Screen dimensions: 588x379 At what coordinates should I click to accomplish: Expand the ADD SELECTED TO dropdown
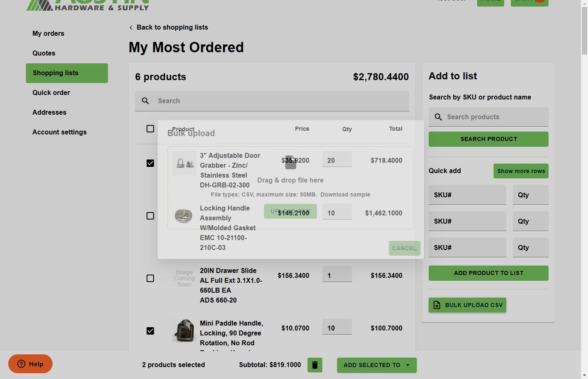click(377, 365)
